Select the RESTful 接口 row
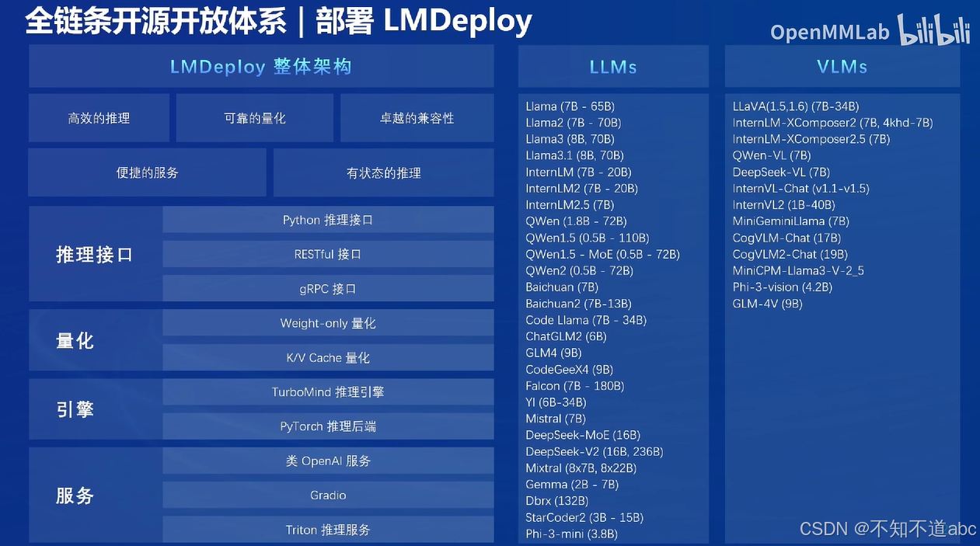980x546 pixels. [x=328, y=254]
